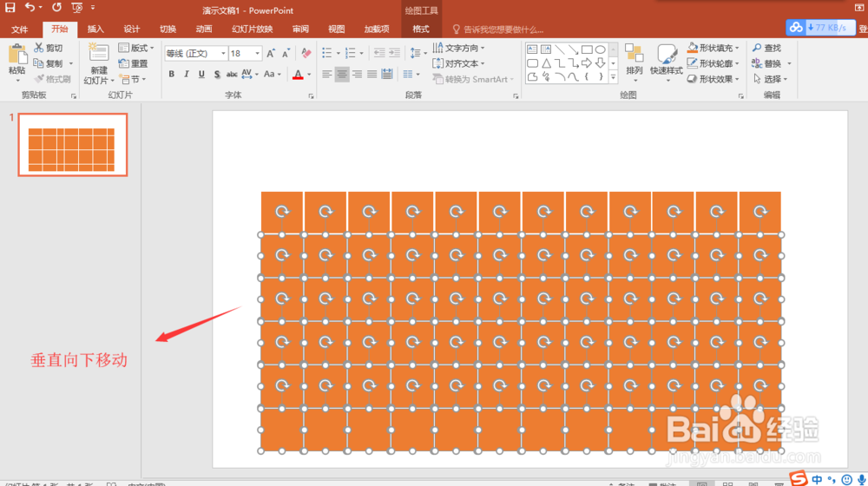Click Find (查找)
The height and width of the screenshot is (486, 868).
766,48
